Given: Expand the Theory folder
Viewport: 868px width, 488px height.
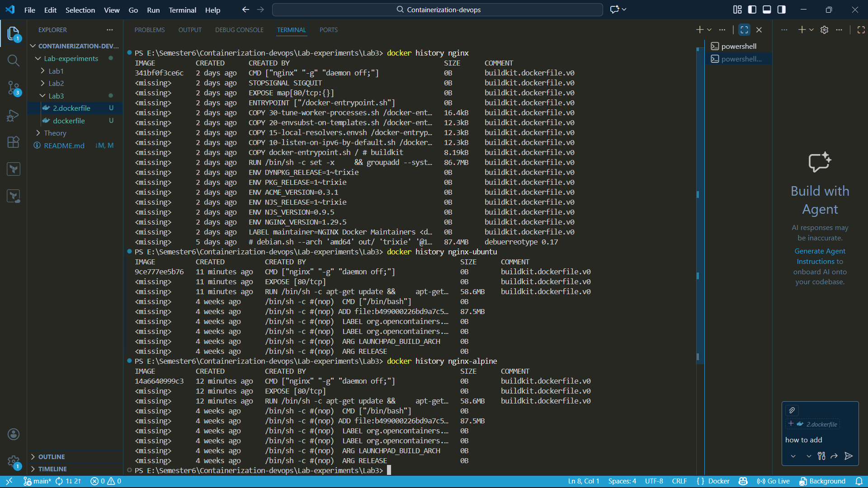Looking at the screenshot, I should coord(55,133).
